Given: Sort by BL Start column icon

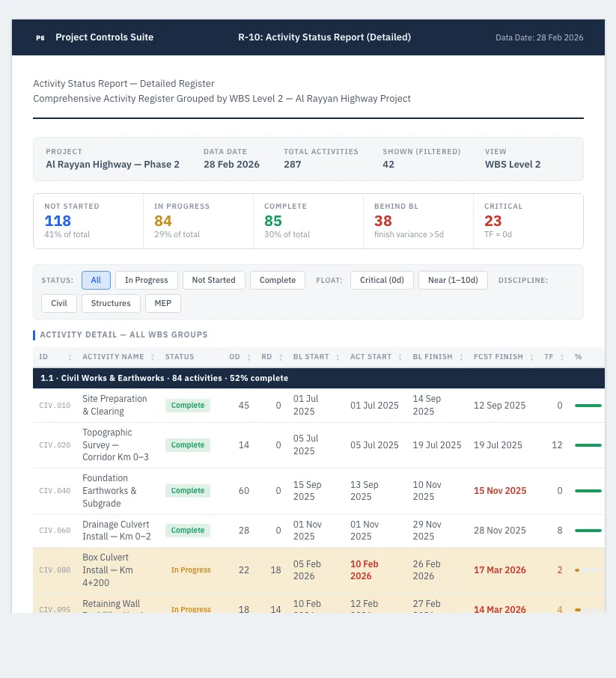Looking at the screenshot, I should point(338,357).
